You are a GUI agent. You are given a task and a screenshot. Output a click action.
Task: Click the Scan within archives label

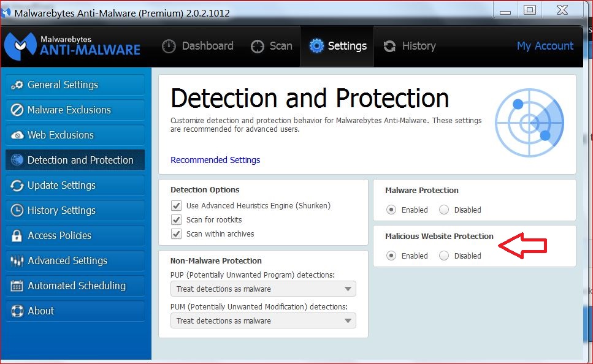220,233
